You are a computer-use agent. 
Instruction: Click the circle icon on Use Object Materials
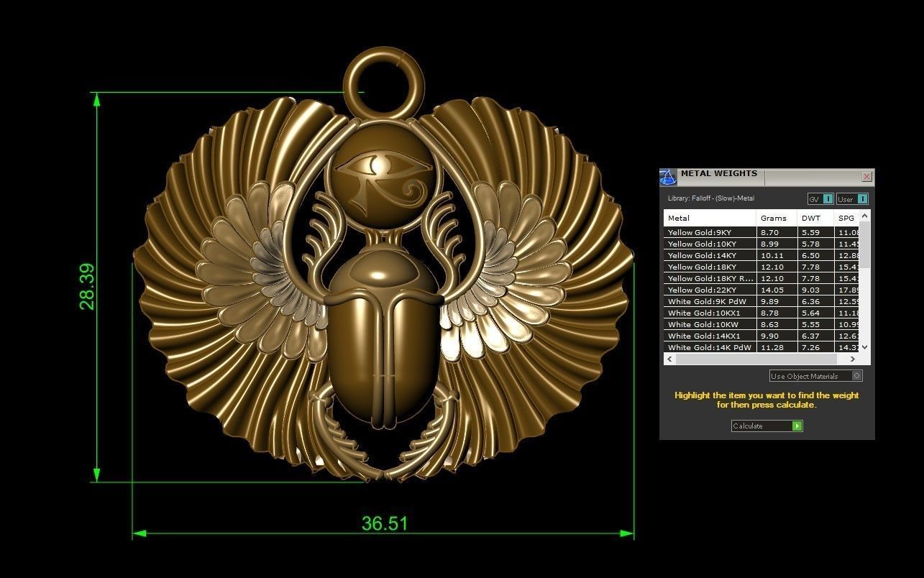(x=856, y=375)
